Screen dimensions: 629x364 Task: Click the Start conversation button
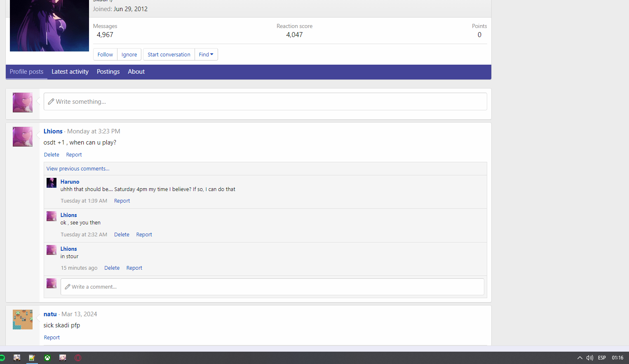(x=169, y=54)
